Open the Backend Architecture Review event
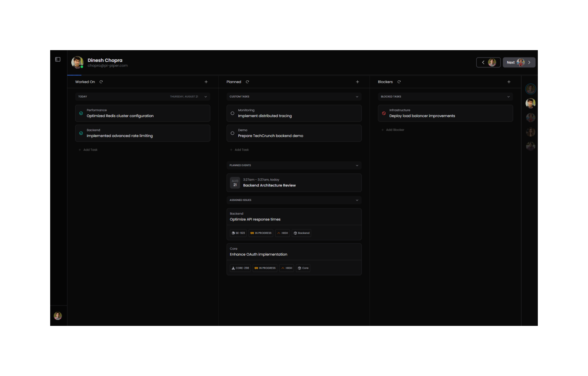This screenshot has width=588, height=376. pos(294,183)
